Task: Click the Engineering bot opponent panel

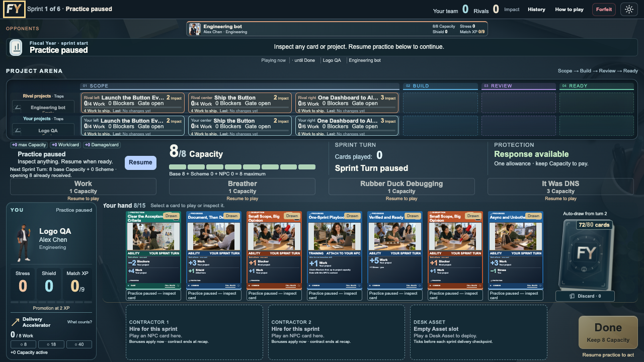Action: click(x=337, y=29)
